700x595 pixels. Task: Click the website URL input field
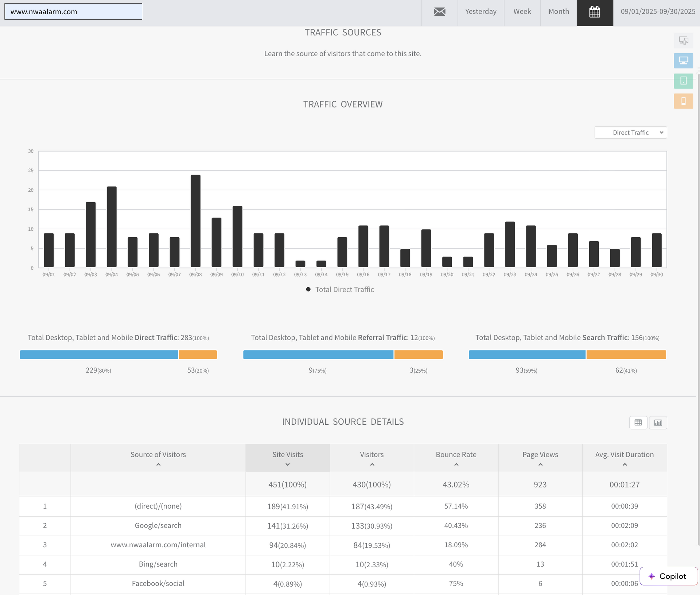(x=73, y=12)
